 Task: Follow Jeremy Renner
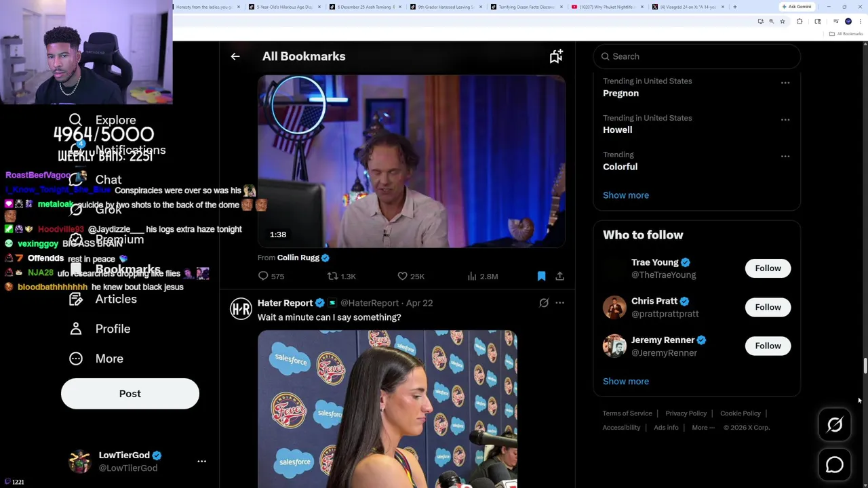pyautogui.click(x=768, y=346)
